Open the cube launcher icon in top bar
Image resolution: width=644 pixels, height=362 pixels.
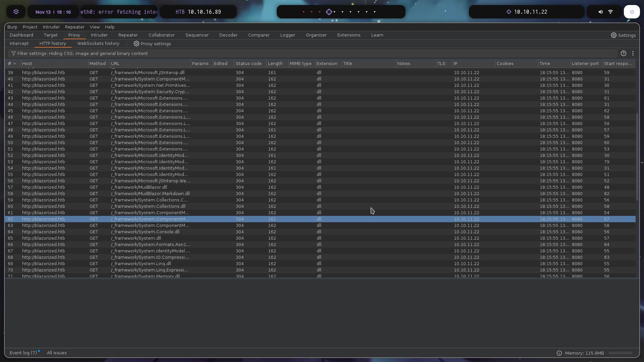coord(16,12)
